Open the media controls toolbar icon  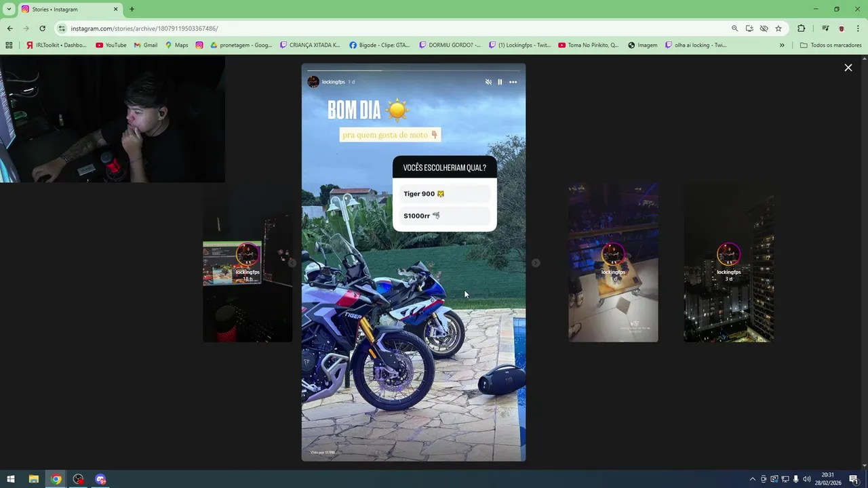[825, 28]
